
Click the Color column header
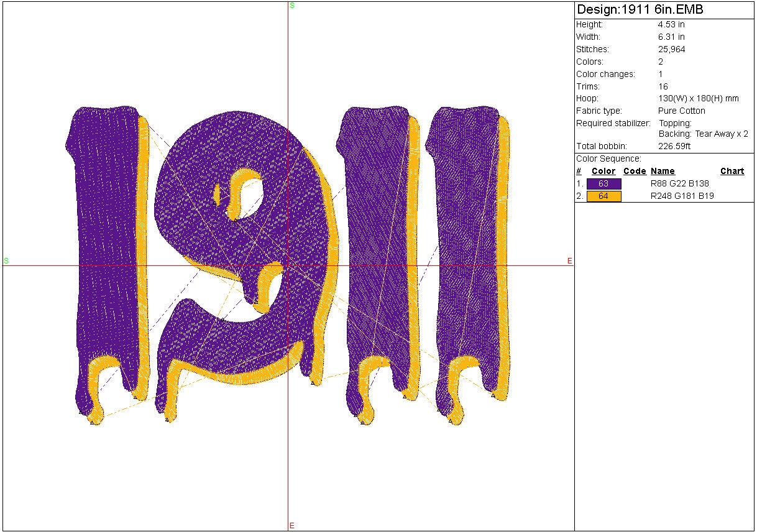click(x=603, y=172)
